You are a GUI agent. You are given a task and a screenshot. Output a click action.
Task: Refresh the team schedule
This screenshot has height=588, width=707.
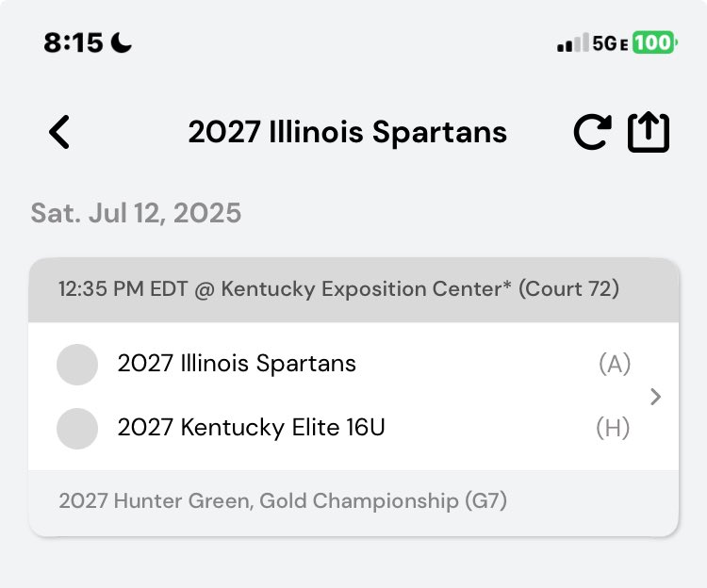click(592, 133)
